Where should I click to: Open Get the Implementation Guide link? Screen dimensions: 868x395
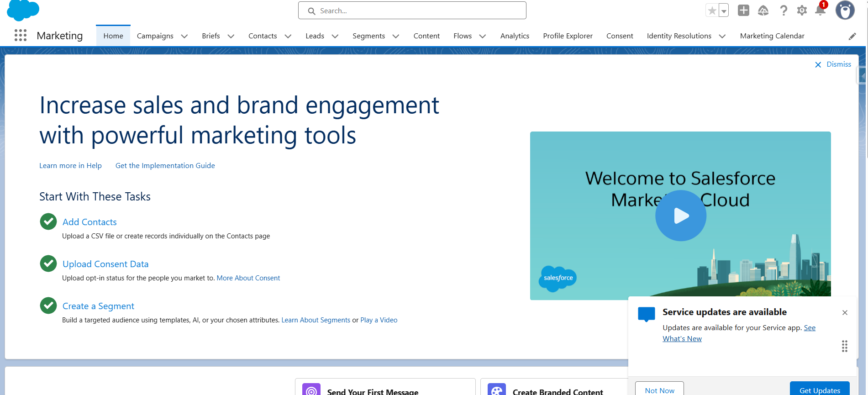click(165, 165)
